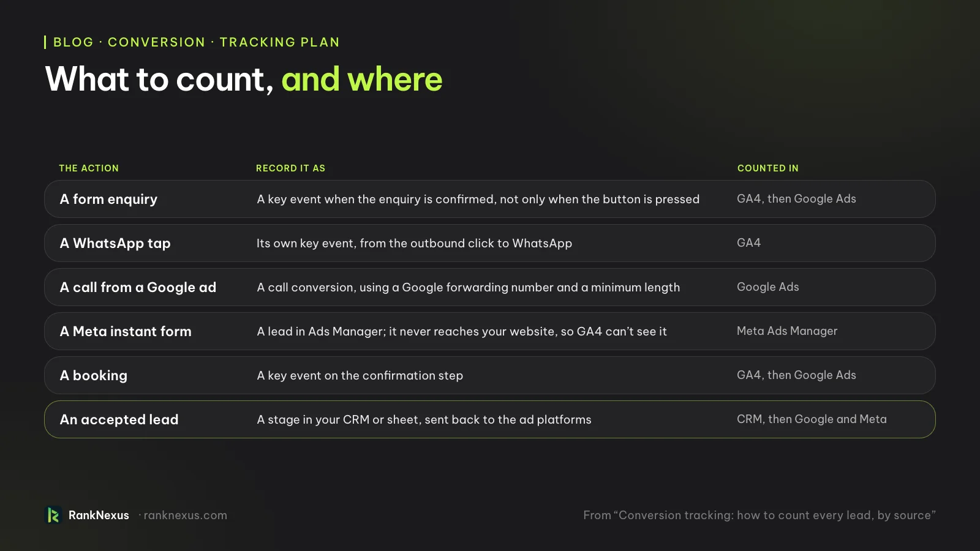
Task: Open the ranknexus.com link
Action: [185, 515]
